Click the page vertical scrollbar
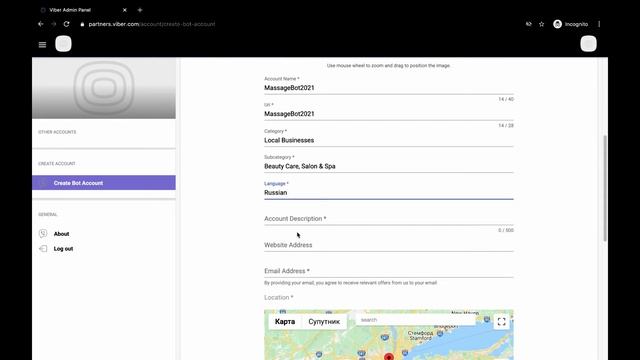The image size is (640, 360). click(605, 188)
